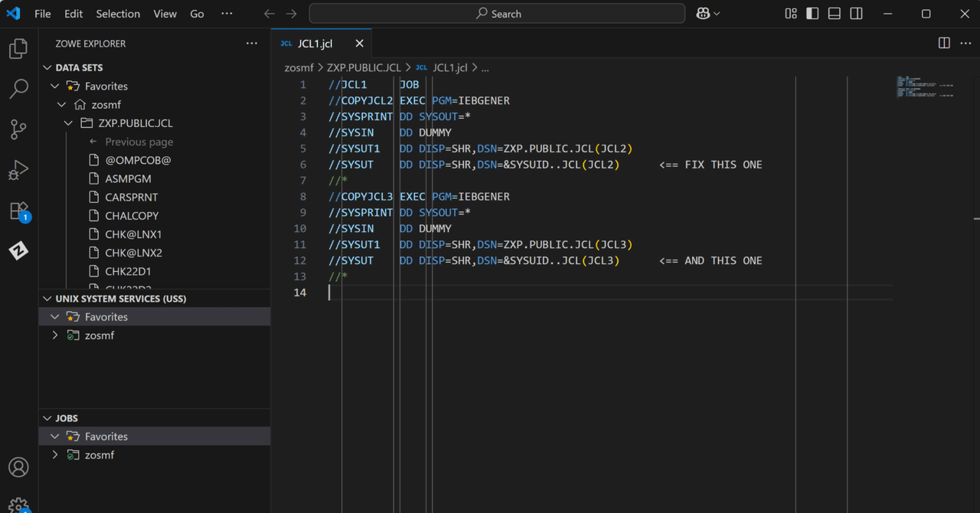Collapse the ZXP.PUBLIC.JCL data set node
Viewport: 980px width, 513px height.
[x=68, y=123]
